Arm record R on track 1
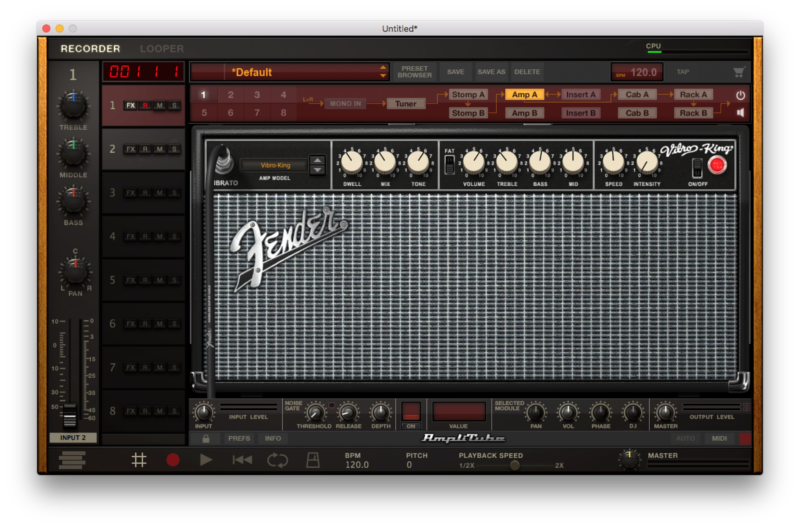The width and height of the screenshot is (801, 528). click(146, 106)
